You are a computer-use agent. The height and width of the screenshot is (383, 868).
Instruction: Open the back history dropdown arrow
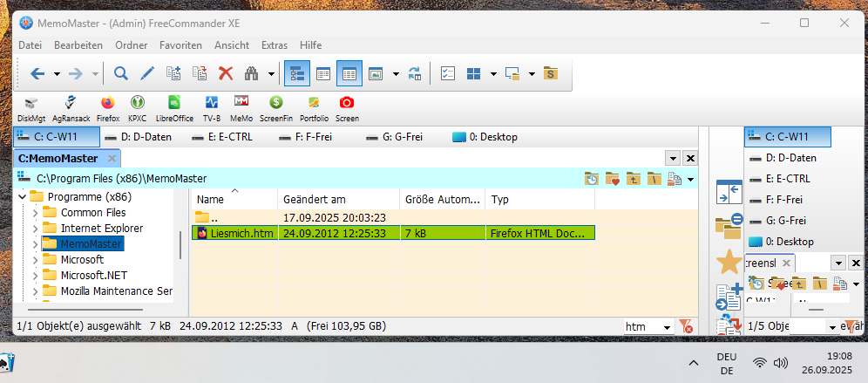(57, 73)
